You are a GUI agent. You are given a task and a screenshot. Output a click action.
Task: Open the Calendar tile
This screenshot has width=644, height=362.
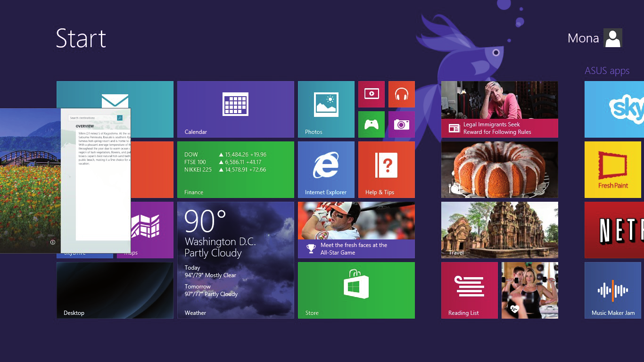click(x=236, y=109)
